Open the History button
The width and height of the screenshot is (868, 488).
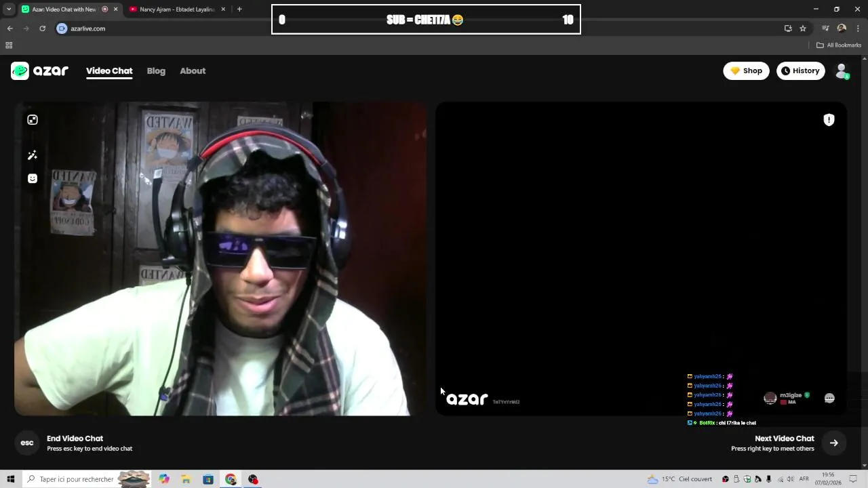[800, 70]
